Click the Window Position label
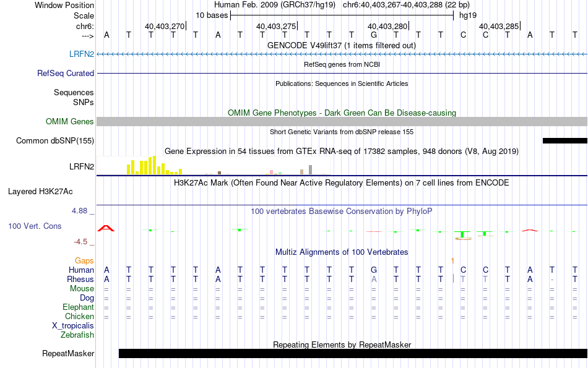Screen dimensions: 588x368 pos(64,5)
